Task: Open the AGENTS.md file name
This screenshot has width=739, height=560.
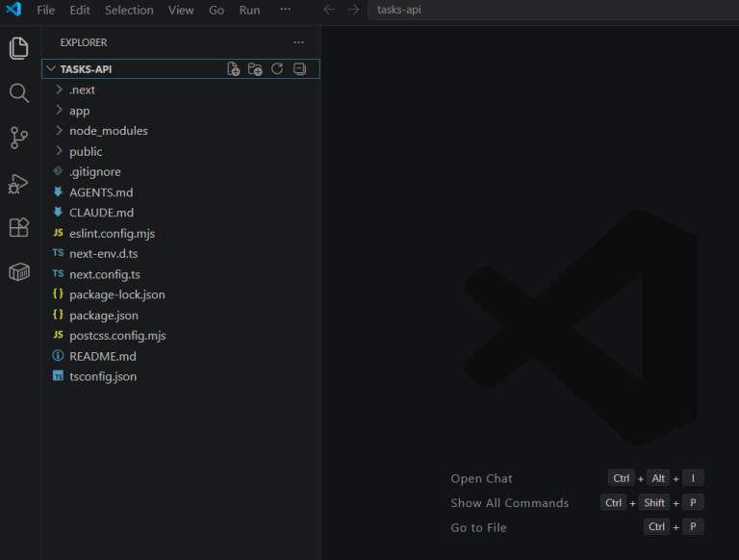Action: (x=101, y=192)
